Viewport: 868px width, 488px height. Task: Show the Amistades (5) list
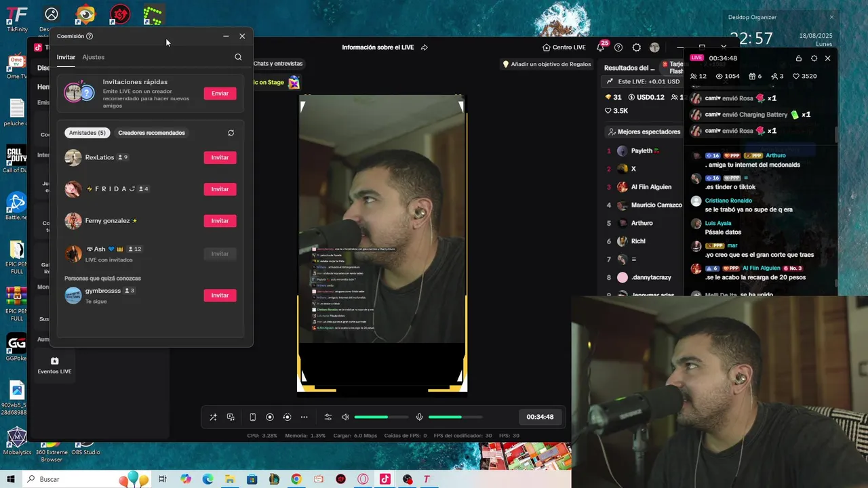click(87, 133)
